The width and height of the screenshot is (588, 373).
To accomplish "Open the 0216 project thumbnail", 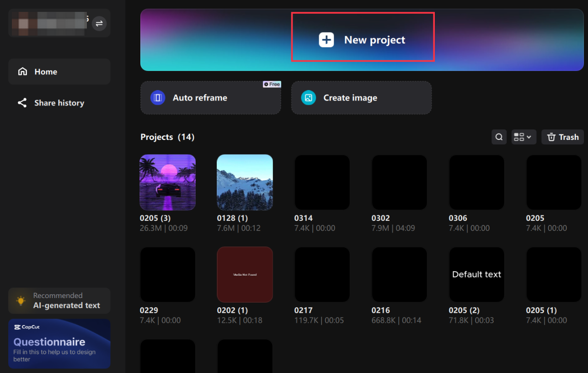I will click(x=399, y=275).
